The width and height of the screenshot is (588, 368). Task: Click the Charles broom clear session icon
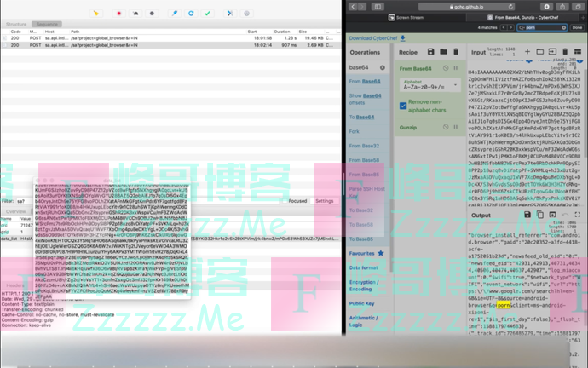(95, 14)
